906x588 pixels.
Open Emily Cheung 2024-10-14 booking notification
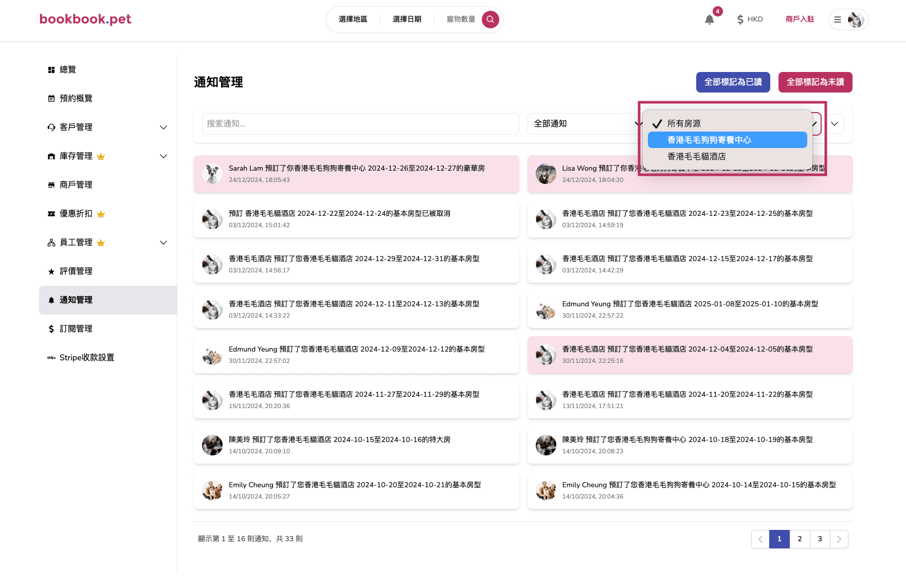tap(690, 490)
